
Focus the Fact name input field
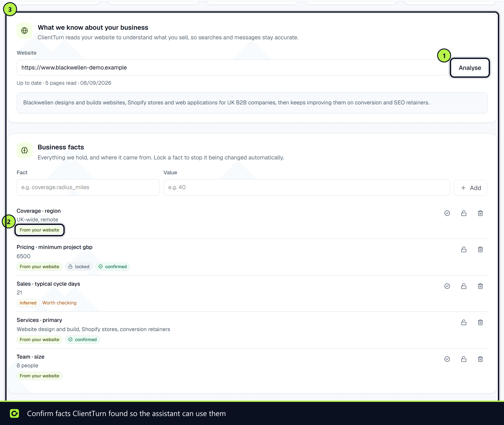coord(88,187)
